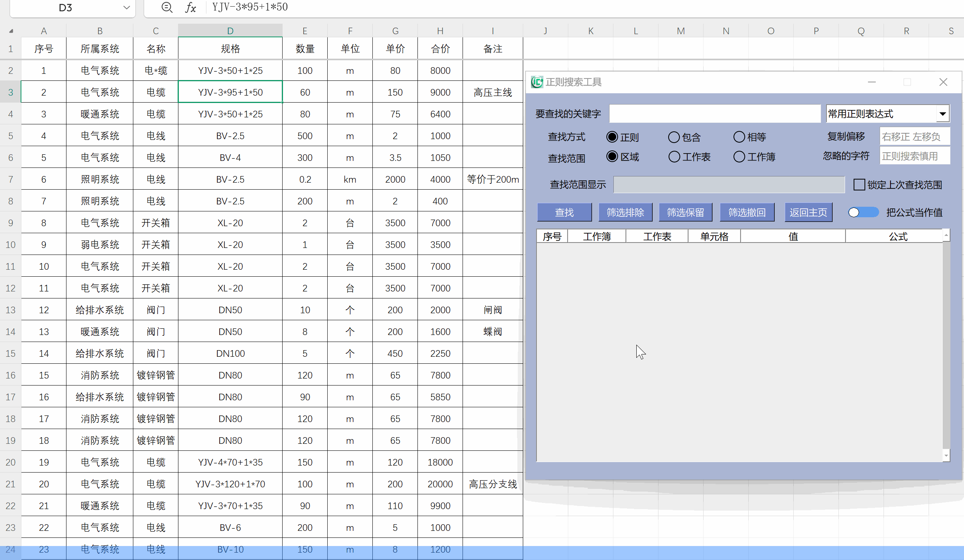
Task: Click the 返回主页 button
Action: click(x=809, y=212)
